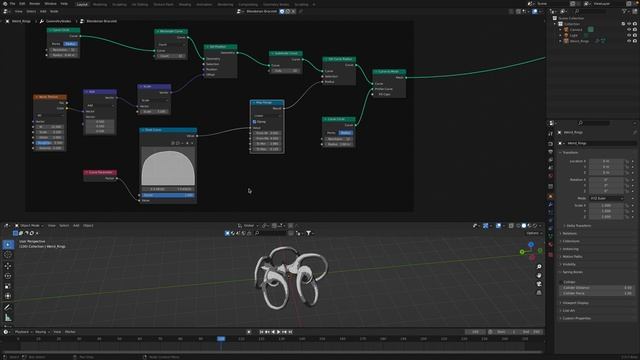This screenshot has width=640, height=360.
Task: Click the green Y axis navigation gizmo
Action: coord(522,252)
